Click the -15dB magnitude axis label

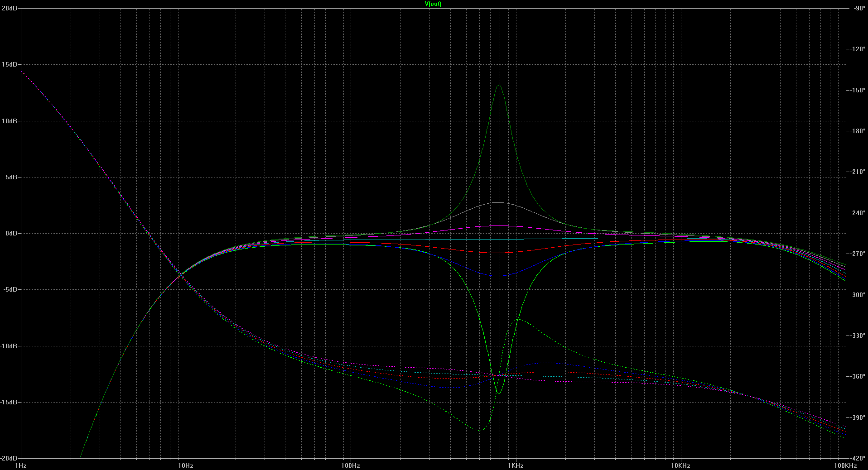coord(9,402)
